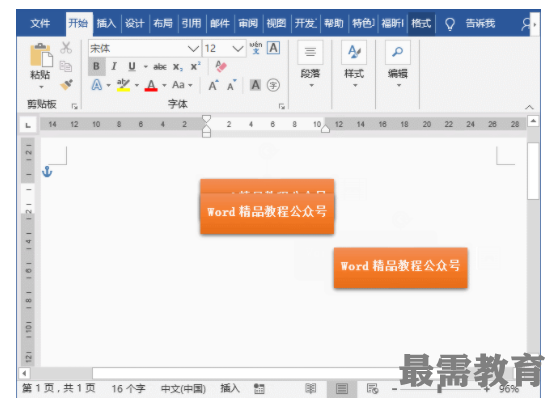Click the 段落 paragraph icon
Image resolution: width=551 pixels, height=410 pixels.
310,52
